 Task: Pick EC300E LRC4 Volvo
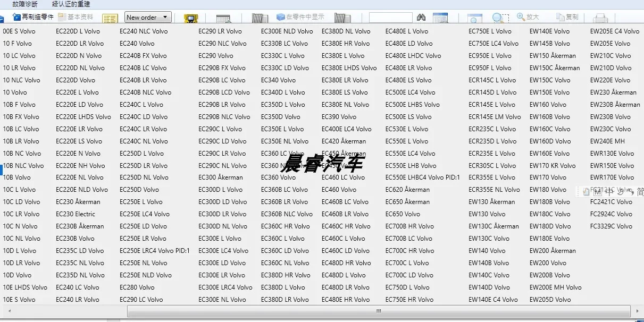point(225,287)
